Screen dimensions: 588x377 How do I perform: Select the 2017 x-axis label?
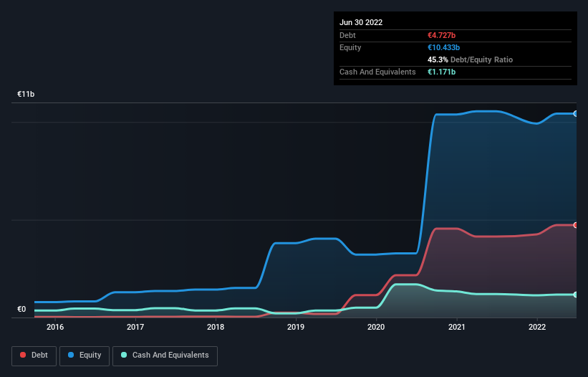(x=135, y=327)
